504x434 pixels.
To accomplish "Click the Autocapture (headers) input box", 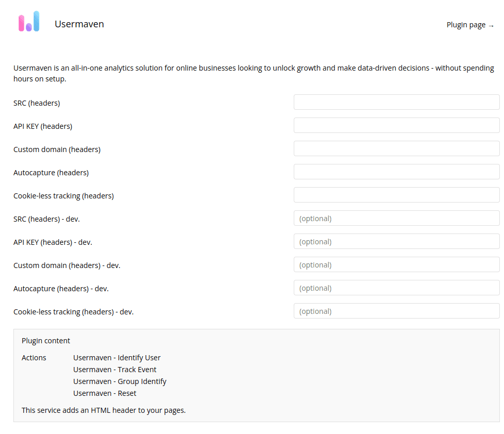I will pyautogui.click(x=396, y=172).
